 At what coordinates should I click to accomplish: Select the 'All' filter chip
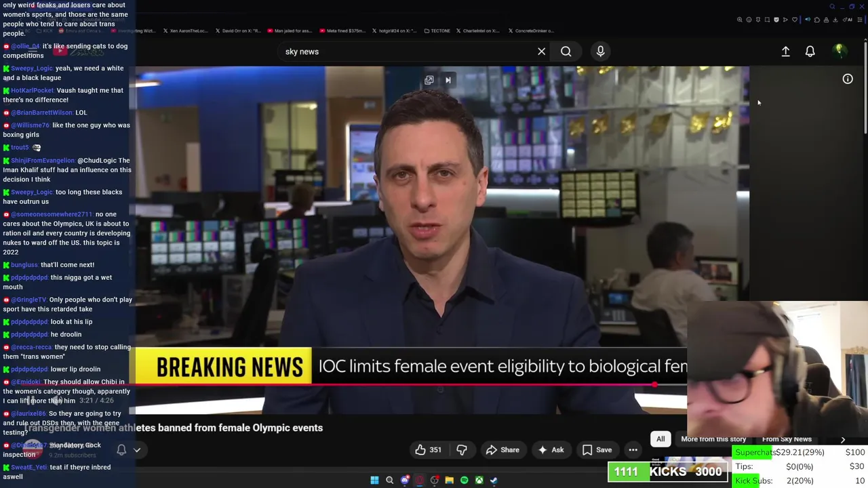[x=660, y=439]
